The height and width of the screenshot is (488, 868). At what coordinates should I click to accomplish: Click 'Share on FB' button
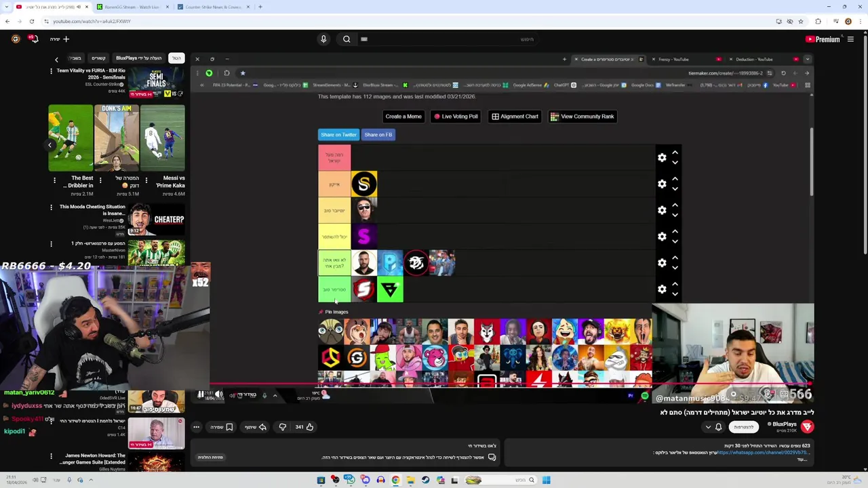coord(378,135)
